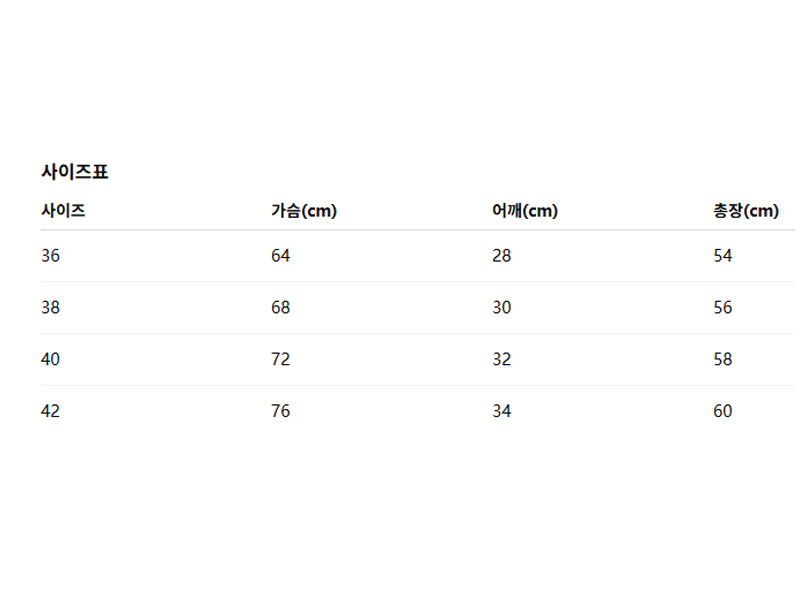Click the size 38 row label
The image size is (800, 600).
pos(51,308)
